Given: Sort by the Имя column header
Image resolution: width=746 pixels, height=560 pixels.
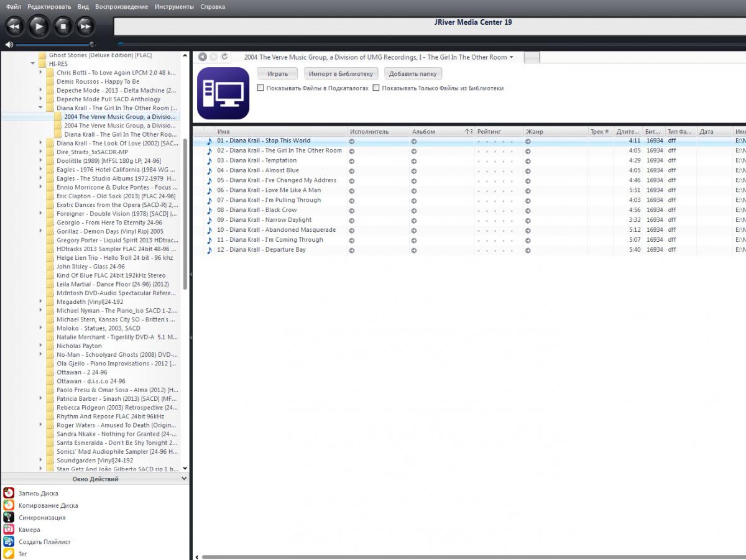Looking at the screenshot, I should click(x=281, y=131).
